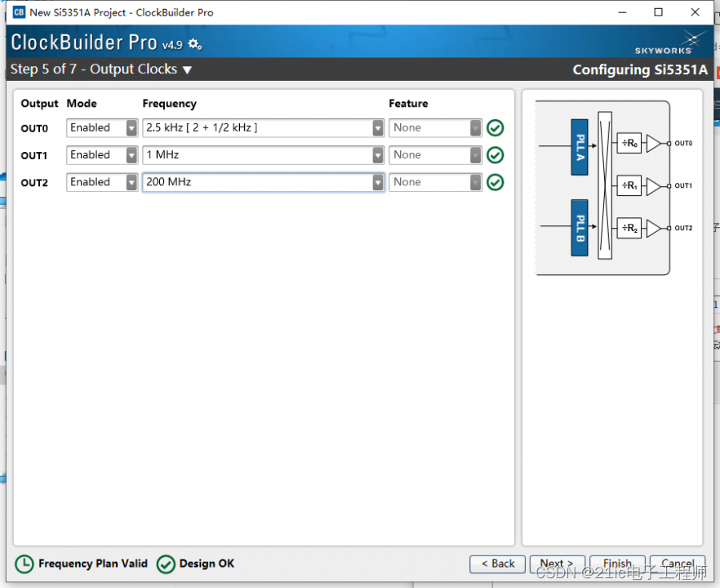Click the OUT0 row label

tap(34, 128)
